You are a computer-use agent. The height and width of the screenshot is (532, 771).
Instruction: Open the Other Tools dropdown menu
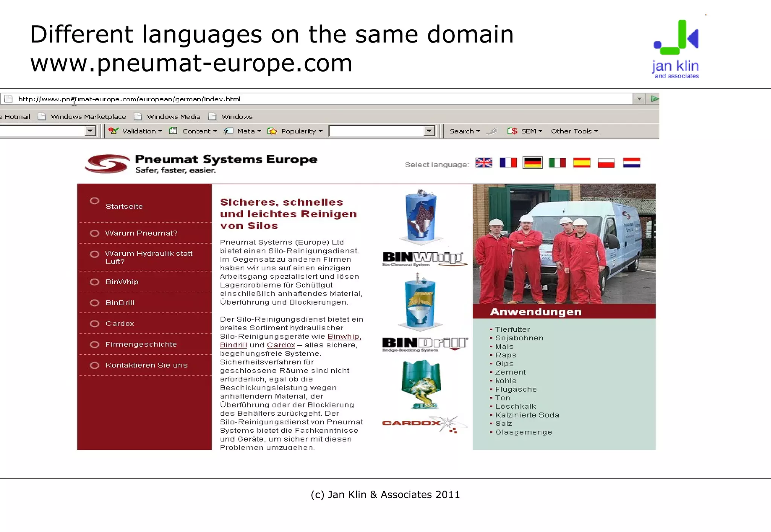pyautogui.click(x=574, y=131)
